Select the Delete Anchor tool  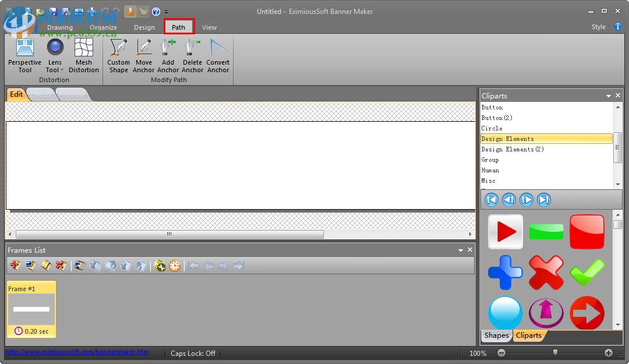(x=192, y=55)
